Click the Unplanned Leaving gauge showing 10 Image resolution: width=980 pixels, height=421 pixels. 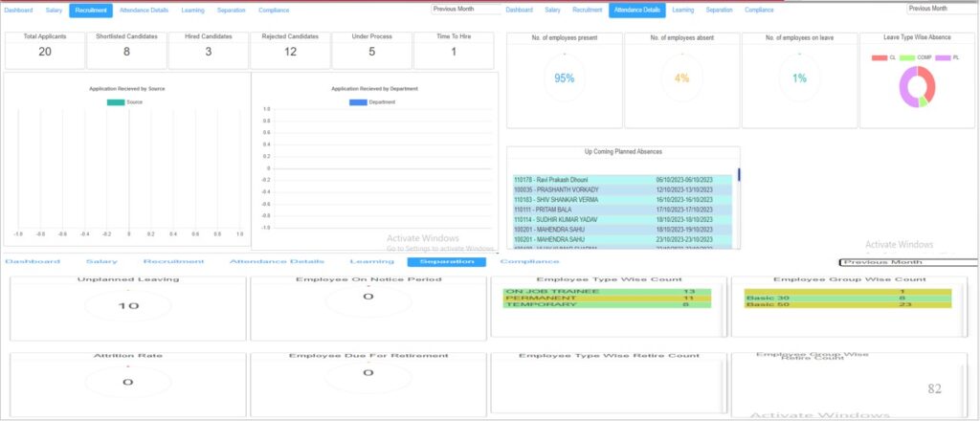point(127,306)
